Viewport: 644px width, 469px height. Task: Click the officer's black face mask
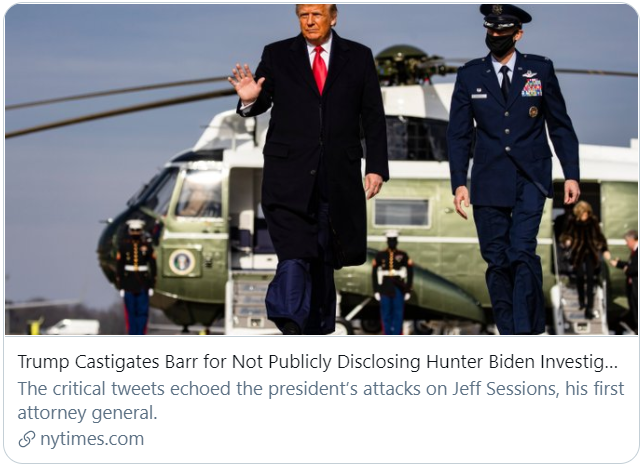500,43
